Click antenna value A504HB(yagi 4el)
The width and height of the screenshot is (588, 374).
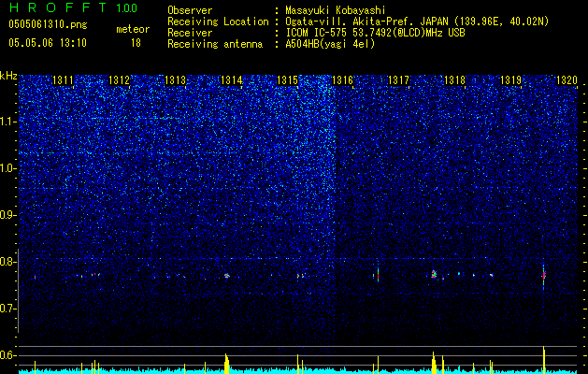pyautogui.click(x=330, y=44)
